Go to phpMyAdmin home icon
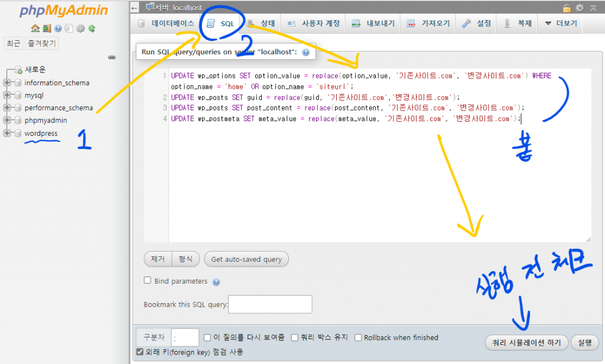Viewport: 605px width, 364px height. (x=35, y=28)
